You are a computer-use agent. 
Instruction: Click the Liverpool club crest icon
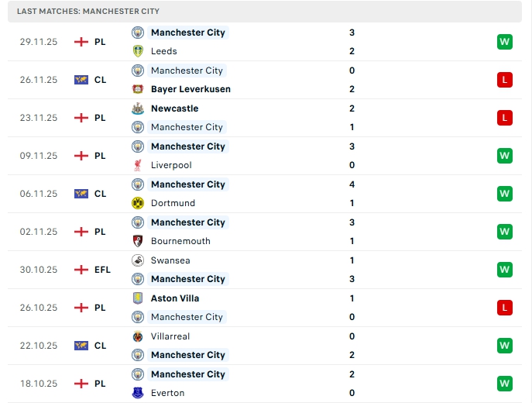(x=138, y=165)
